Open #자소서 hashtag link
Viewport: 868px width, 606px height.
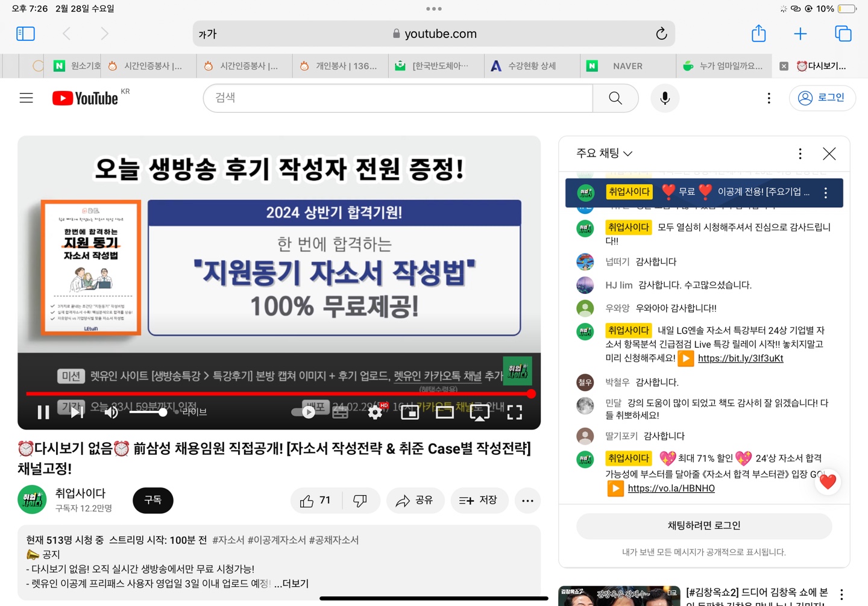tap(228, 540)
